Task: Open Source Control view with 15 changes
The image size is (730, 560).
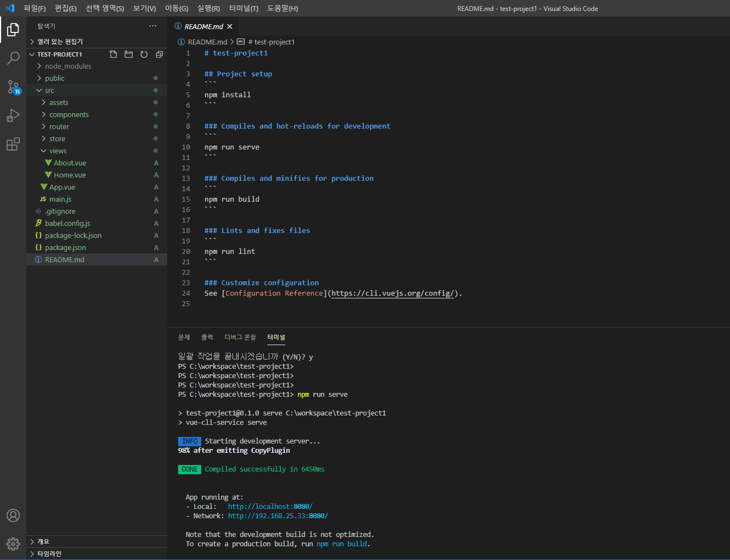Action: tap(13, 87)
